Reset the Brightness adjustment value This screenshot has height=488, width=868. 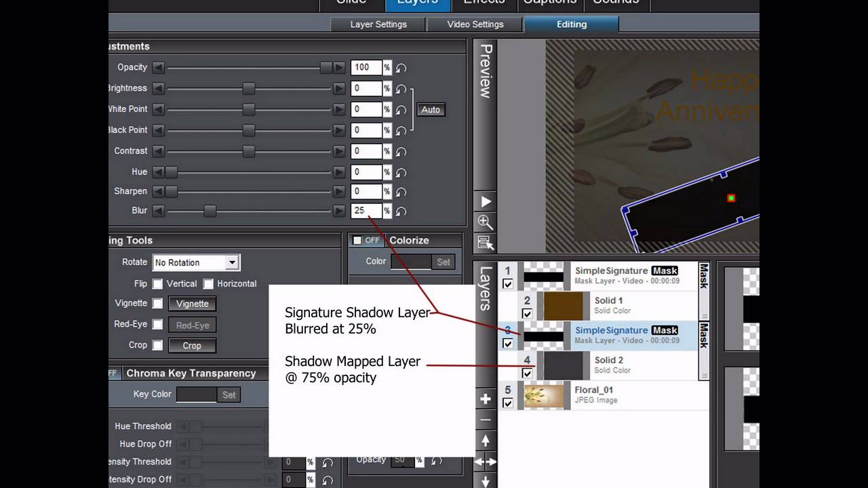pyautogui.click(x=401, y=89)
